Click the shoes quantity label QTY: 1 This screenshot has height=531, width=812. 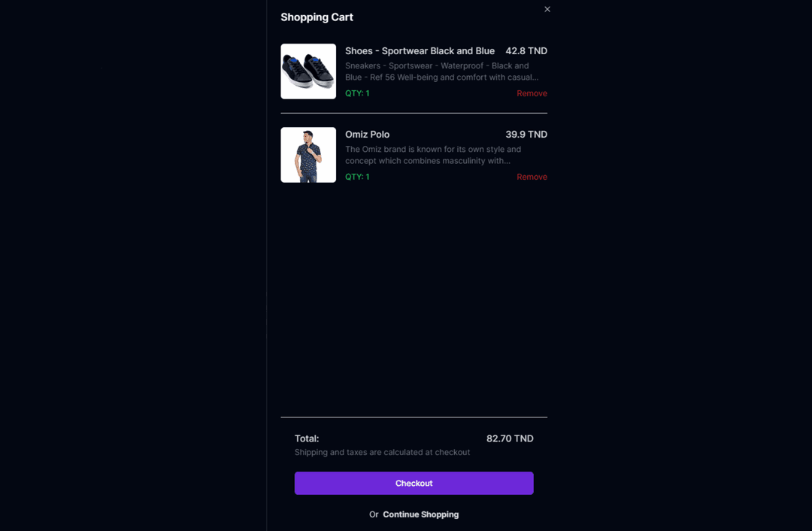click(357, 93)
